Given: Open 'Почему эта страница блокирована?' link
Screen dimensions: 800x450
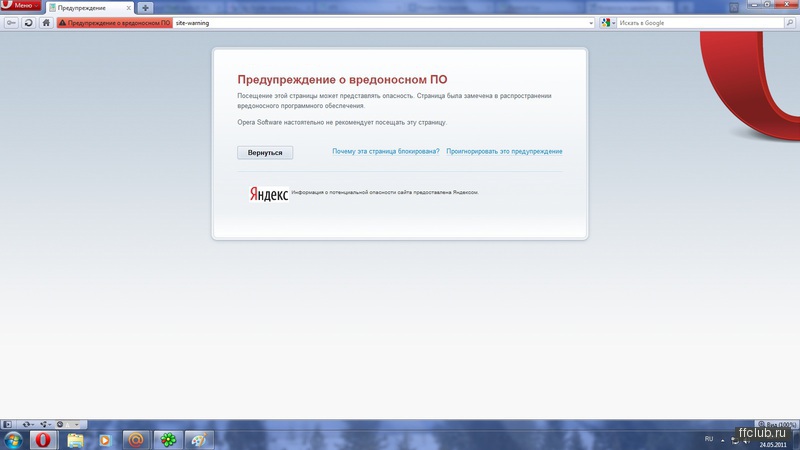Looking at the screenshot, I should point(386,152).
